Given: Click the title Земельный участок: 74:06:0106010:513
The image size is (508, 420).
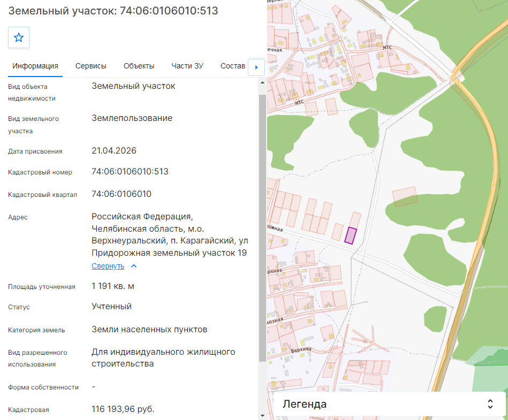Looking at the screenshot, I should (x=113, y=11).
